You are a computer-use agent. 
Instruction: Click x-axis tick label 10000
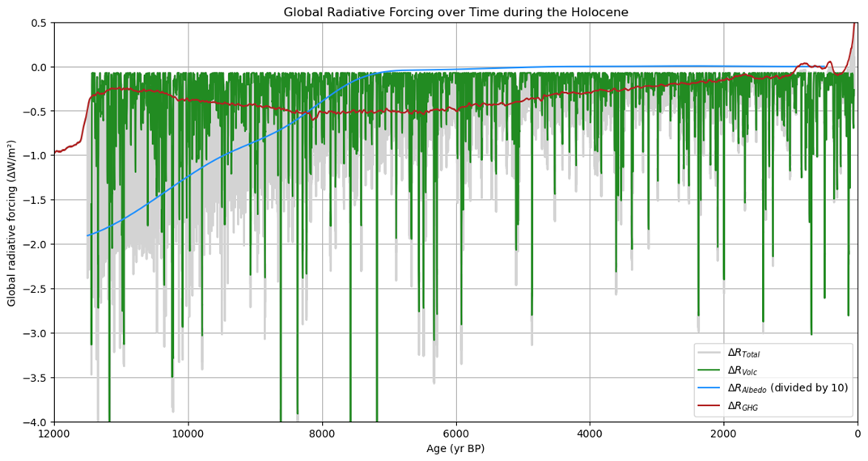tap(188, 434)
